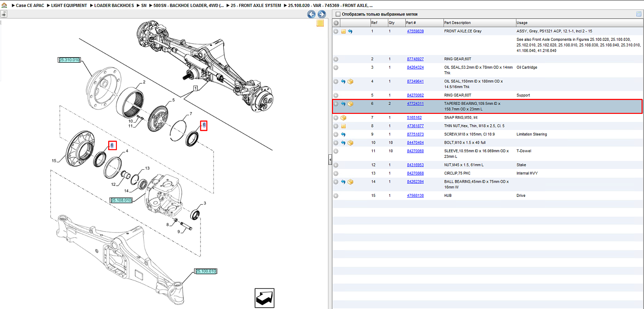Open LOADER BACKHOES breadcrumb item
This screenshot has height=309, width=644.
pos(115,6)
